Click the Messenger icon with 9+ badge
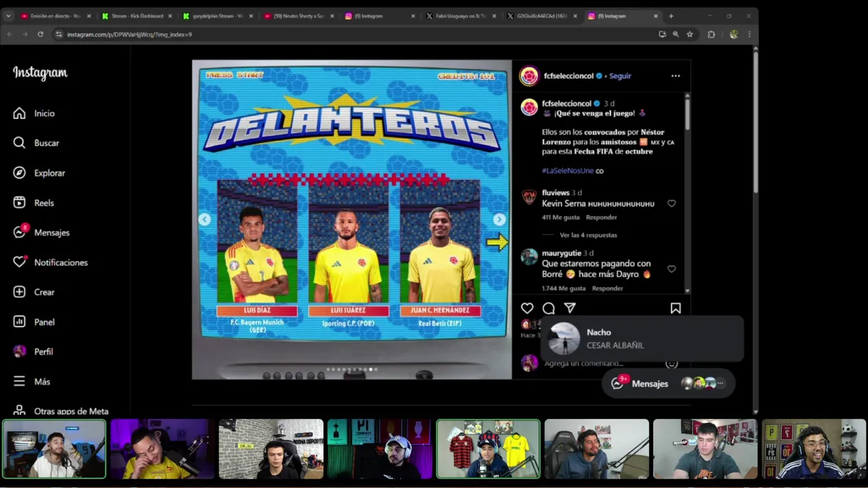The width and height of the screenshot is (868, 488). pyautogui.click(x=617, y=384)
